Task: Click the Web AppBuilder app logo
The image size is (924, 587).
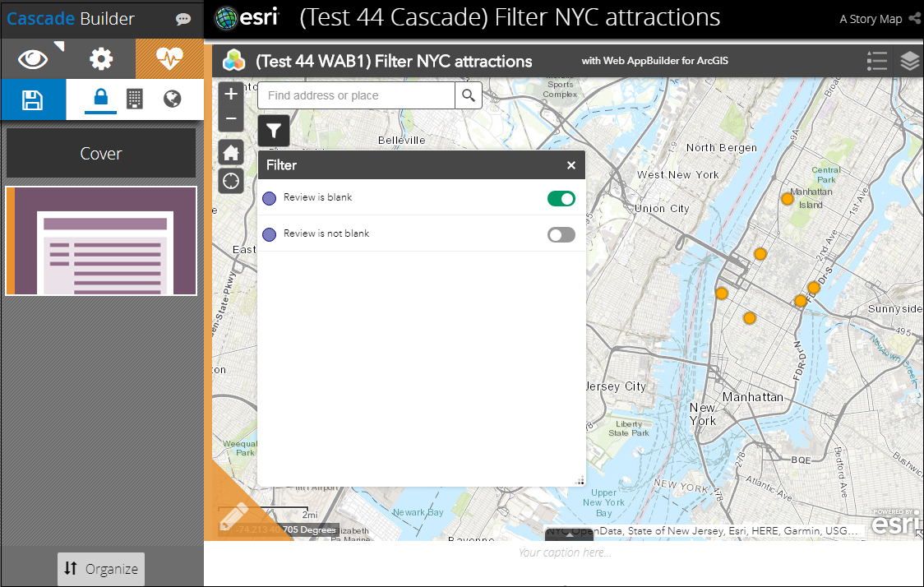Action: (x=234, y=60)
